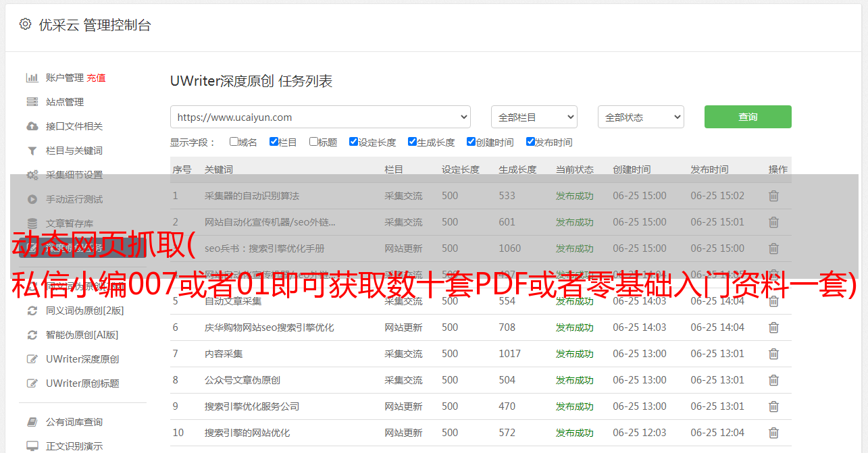Click the filter icon for 栏目与关键词

(x=32, y=151)
